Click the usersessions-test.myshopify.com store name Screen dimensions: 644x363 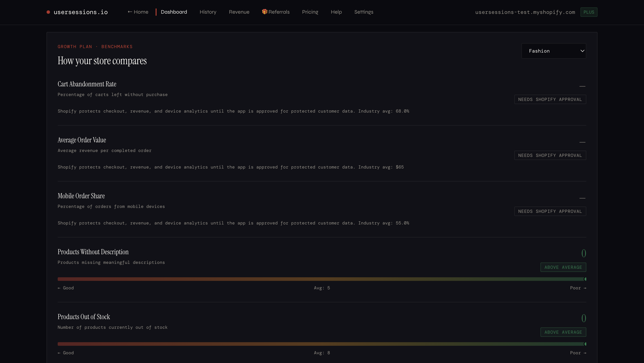(525, 12)
